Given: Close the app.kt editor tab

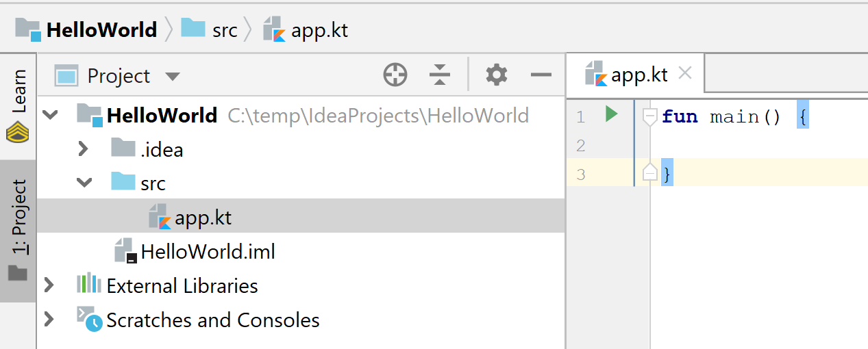Looking at the screenshot, I should (684, 74).
